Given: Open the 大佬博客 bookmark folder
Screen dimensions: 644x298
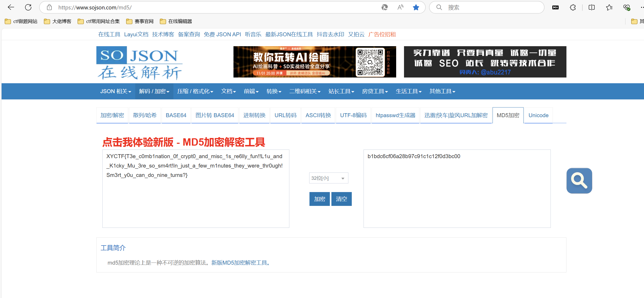Looking at the screenshot, I should [x=58, y=21].
